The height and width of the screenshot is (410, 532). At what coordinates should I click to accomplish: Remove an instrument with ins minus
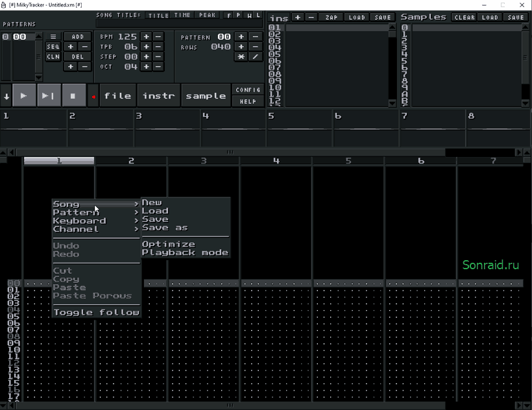coord(311,18)
